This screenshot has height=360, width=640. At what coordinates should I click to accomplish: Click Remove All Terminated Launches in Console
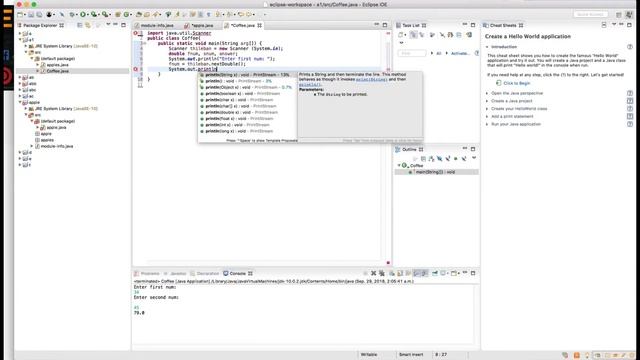(382, 273)
